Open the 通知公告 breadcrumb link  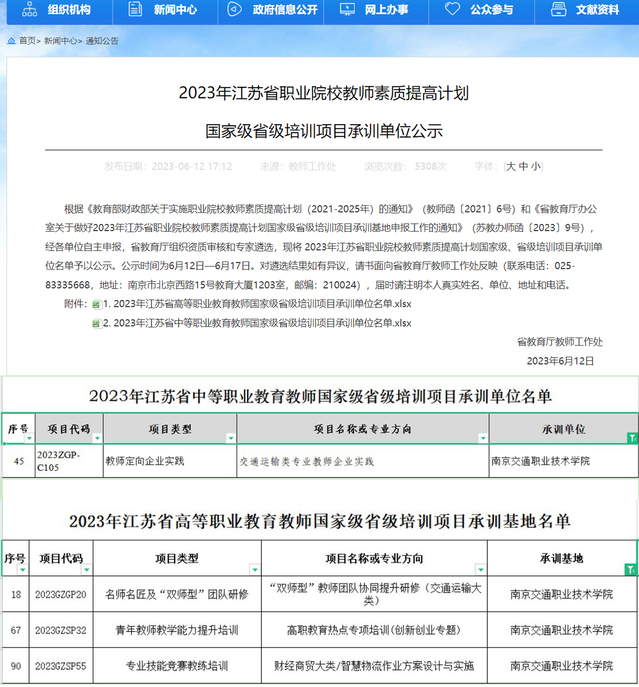pyautogui.click(x=101, y=42)
